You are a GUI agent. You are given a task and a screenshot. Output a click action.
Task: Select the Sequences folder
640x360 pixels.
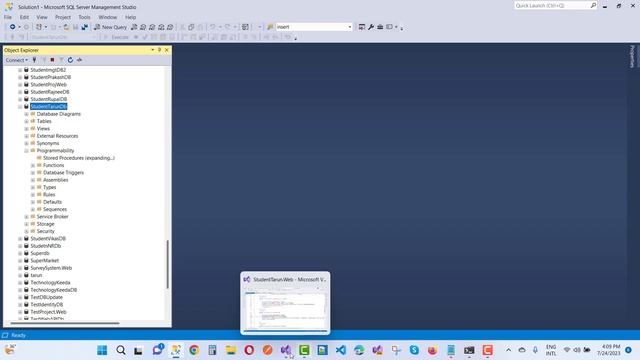pos(55,209)
